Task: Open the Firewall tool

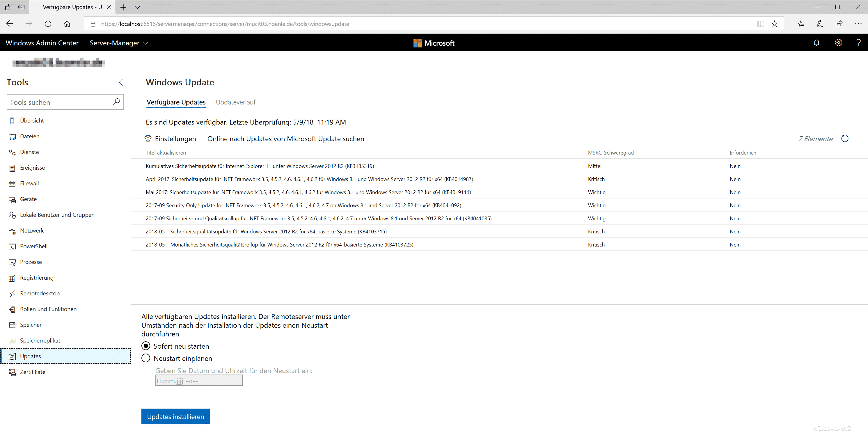Action: (x=30, y=183)
